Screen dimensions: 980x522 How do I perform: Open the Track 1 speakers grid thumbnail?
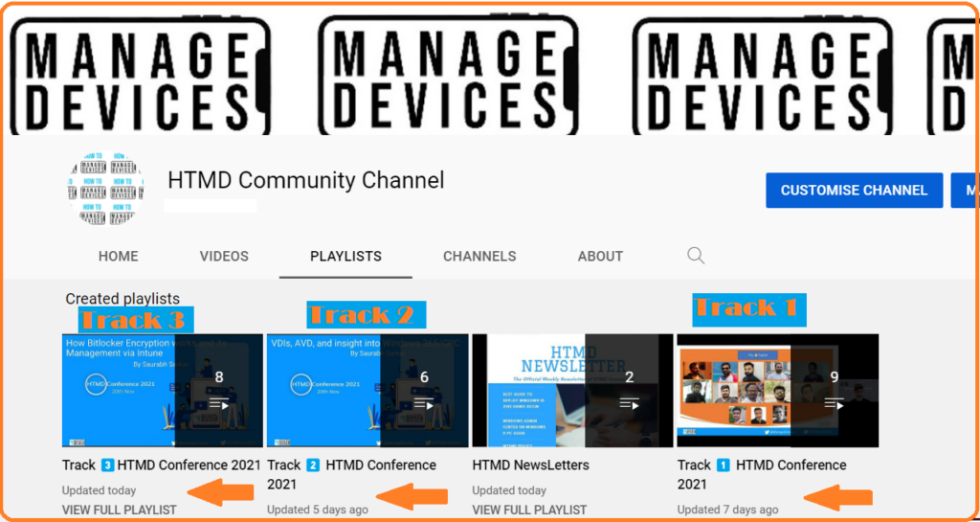777,390
